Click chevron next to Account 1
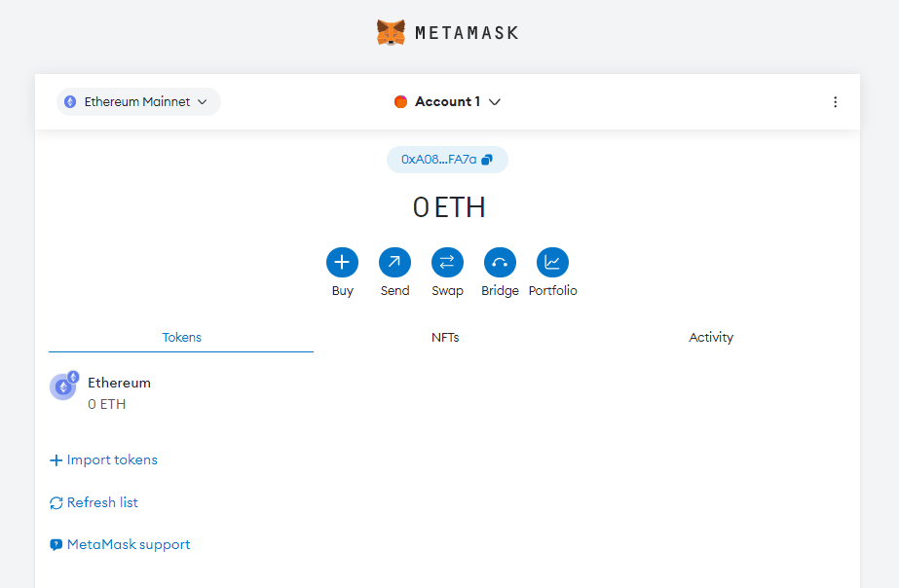Screen dimensions: 899x588 click(x=495, y=102)
